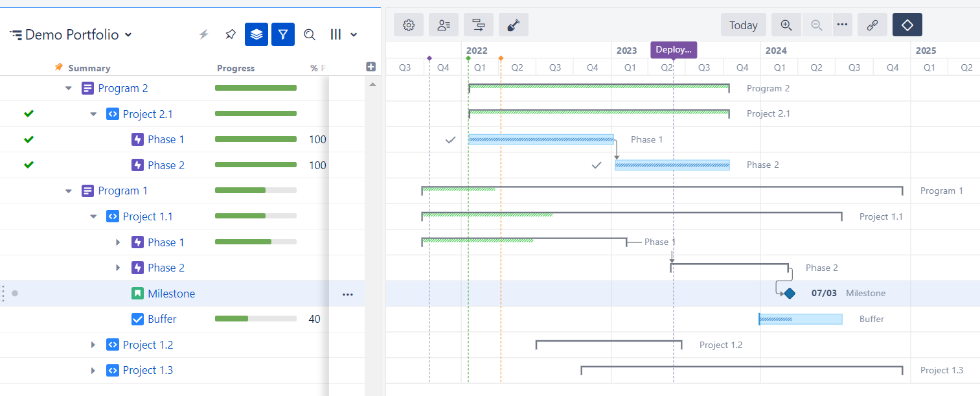Add a column with the plus icon

point(371,67)
